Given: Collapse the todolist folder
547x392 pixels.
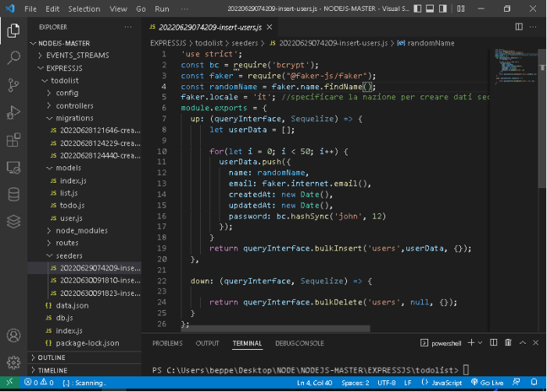Looking at the screenshot, I should (x=84, y=80).
